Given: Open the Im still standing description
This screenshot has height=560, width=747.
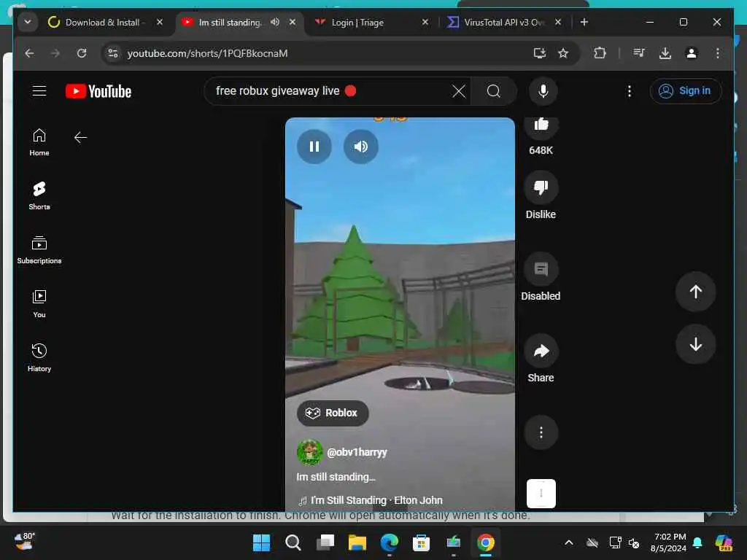Looking at the screenshot, I should [336, 477].
